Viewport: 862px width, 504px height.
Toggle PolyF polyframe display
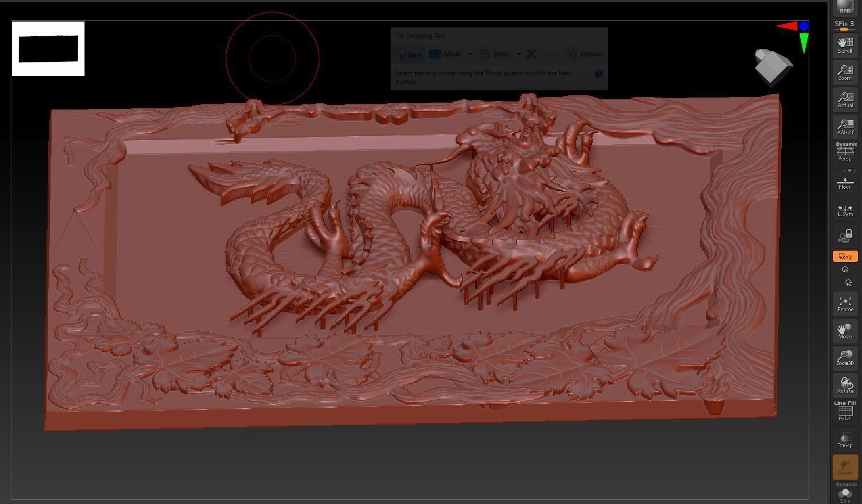845,413
